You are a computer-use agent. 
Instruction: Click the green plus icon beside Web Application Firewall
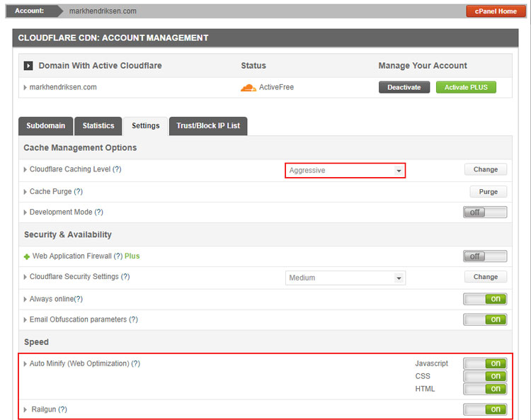(27, 256)
